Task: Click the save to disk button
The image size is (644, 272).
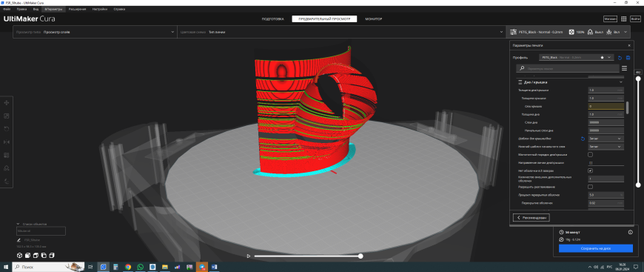Action: 596,248
